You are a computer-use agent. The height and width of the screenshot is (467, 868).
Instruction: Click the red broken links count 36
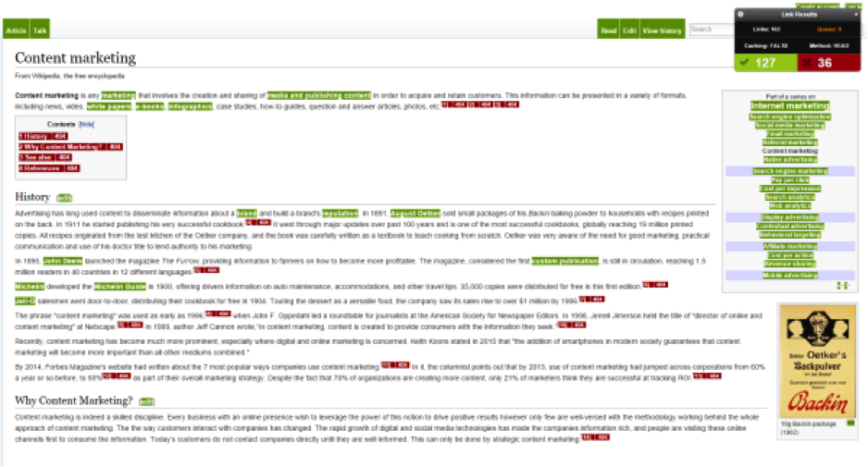[x=825, y=63]
